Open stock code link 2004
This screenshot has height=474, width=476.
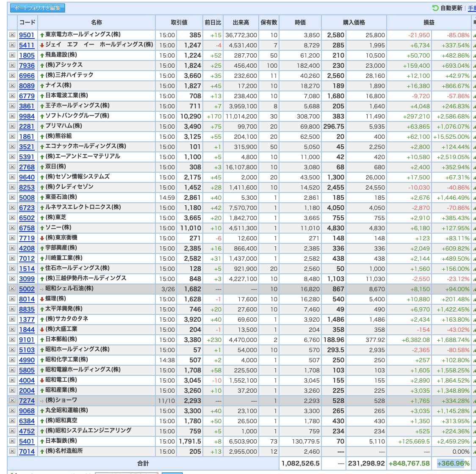click(x=27, y=391)
